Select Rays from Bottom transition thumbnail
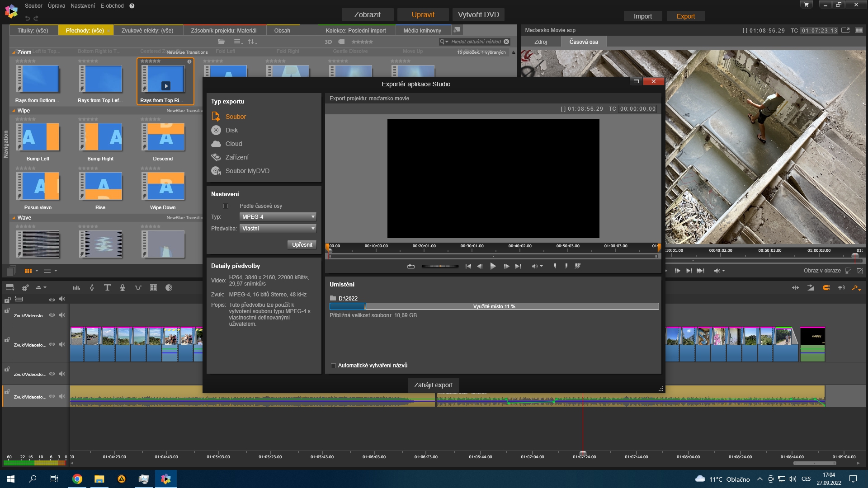Image resolution: width=868 pixels, height=488 pixels. point(38,80)
